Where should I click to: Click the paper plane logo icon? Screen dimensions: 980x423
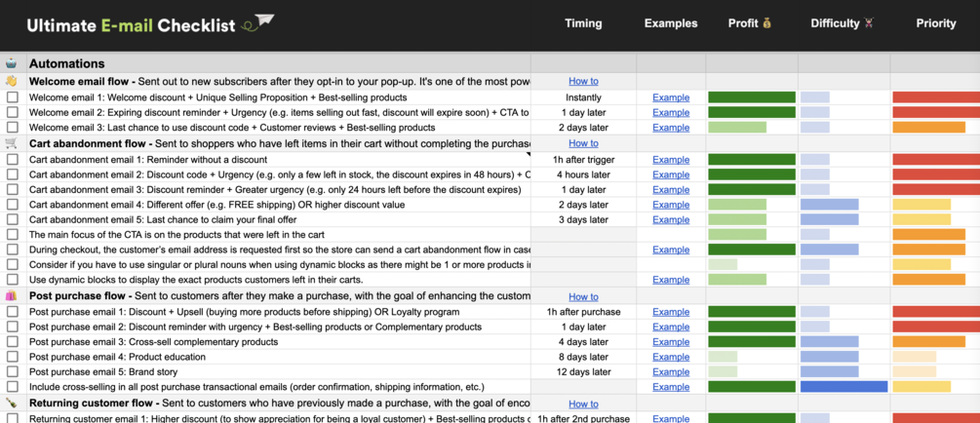pyautogui.click(x=259, y=23)
